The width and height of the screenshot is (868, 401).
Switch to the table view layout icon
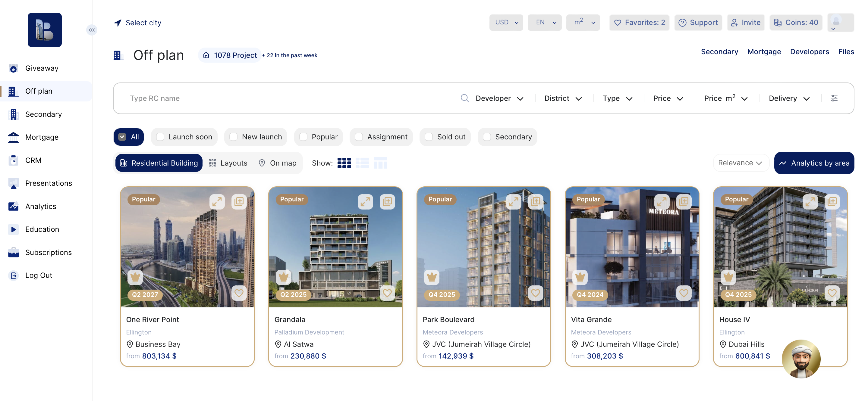[380, 163]
